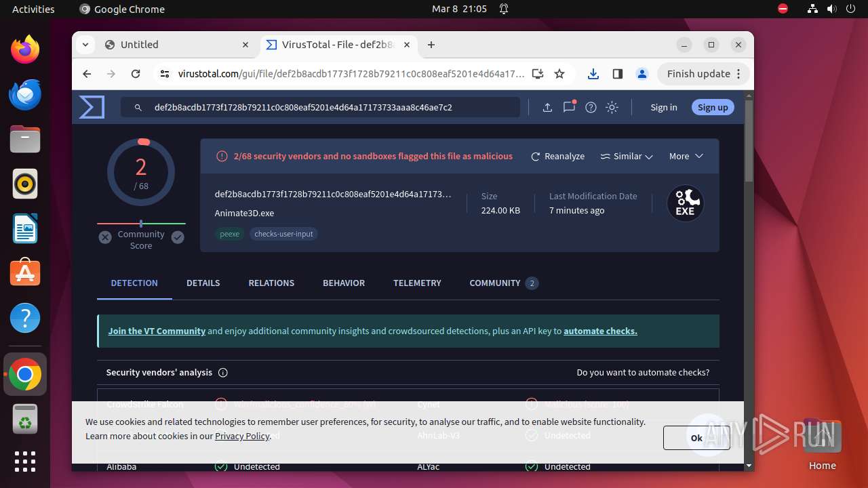868x488 pixels.
Task: Click the 2/68 detection score circle
Action: (x=141, y=173)
